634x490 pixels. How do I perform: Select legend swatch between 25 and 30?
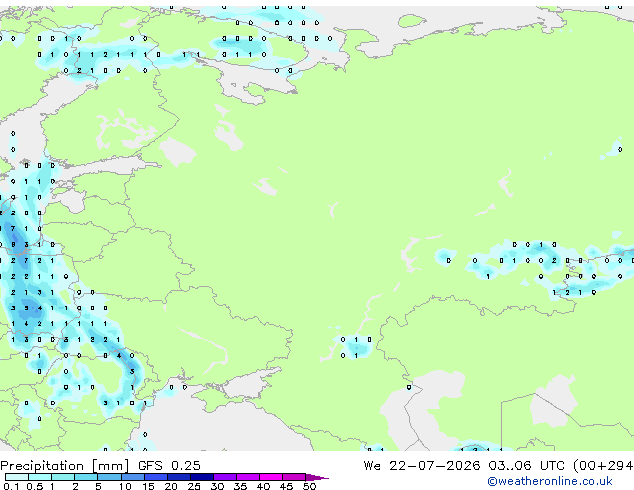(202, 477)
